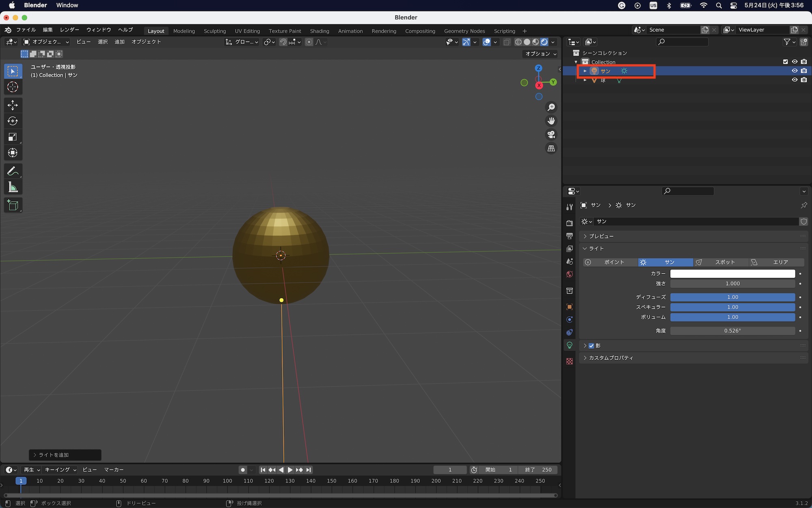Screen dimensions: 812x508
Task: Expand the プレビュー panel
Action: pos(601,236)
